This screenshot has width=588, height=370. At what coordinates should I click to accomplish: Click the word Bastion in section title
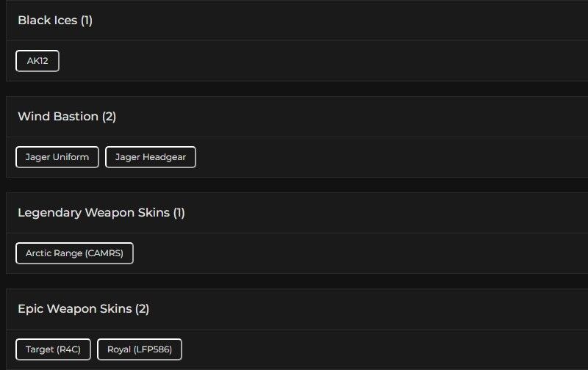click(78, 117)
